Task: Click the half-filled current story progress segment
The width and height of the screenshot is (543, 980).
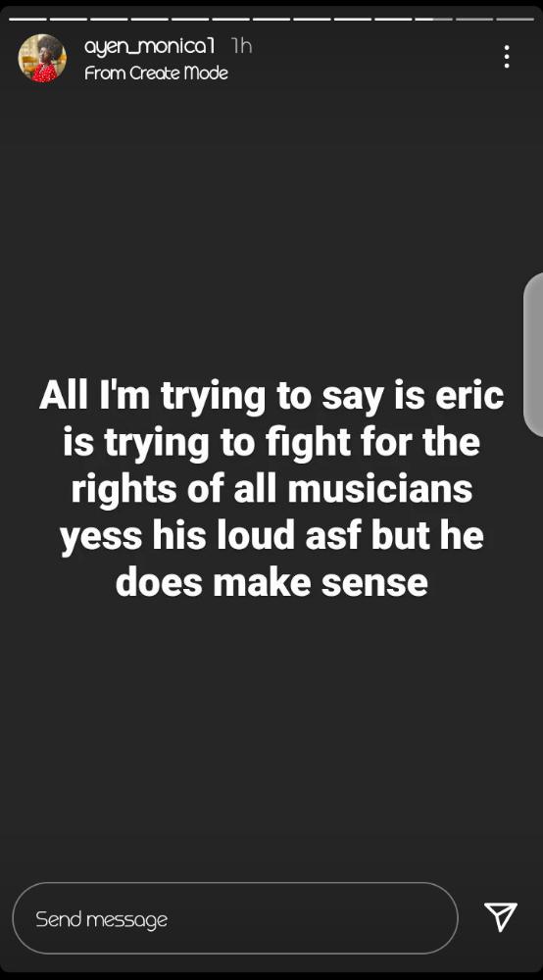Action: coord(434,19)
